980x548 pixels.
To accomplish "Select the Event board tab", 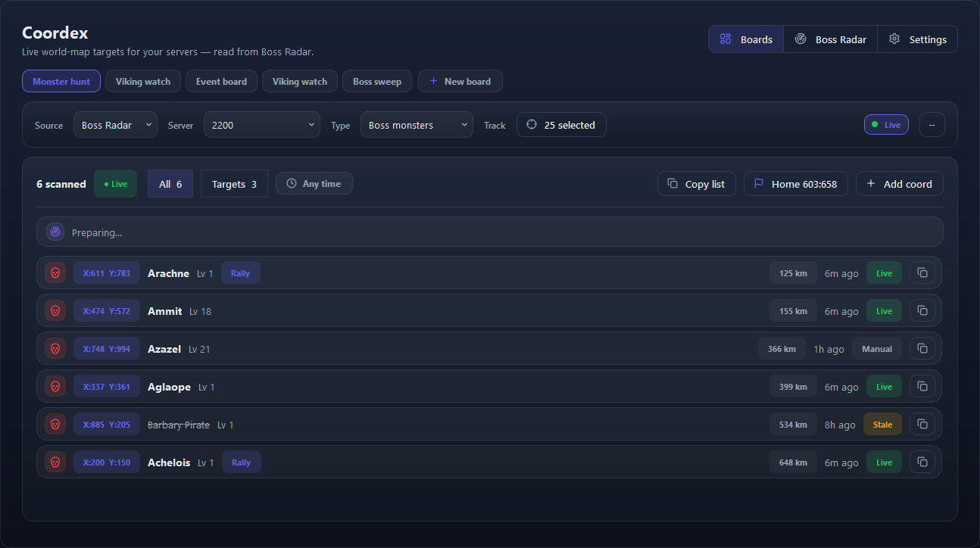I will coord(221,81).
